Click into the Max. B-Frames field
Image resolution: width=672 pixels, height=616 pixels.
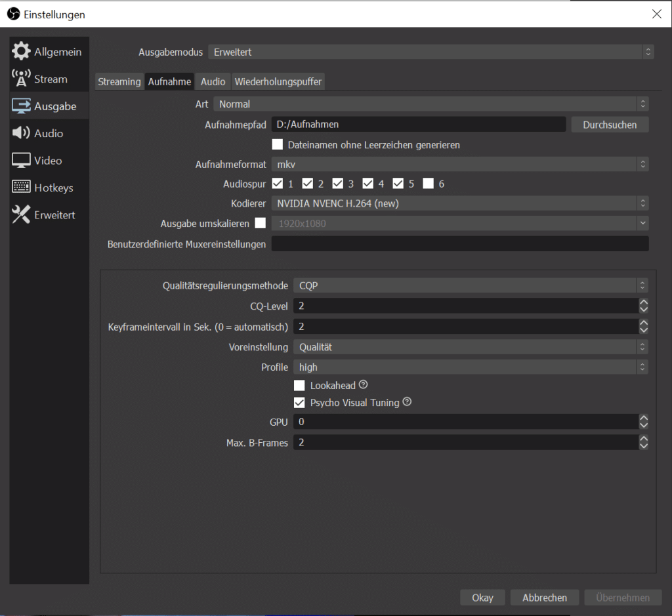pos(466,443)
